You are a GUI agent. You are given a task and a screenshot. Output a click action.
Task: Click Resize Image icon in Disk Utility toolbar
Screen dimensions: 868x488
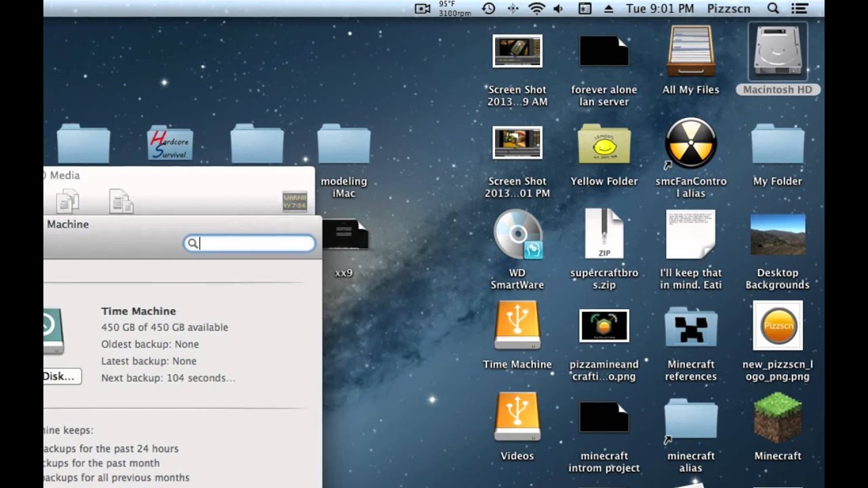pyautogui.click(x=121, y=201)
